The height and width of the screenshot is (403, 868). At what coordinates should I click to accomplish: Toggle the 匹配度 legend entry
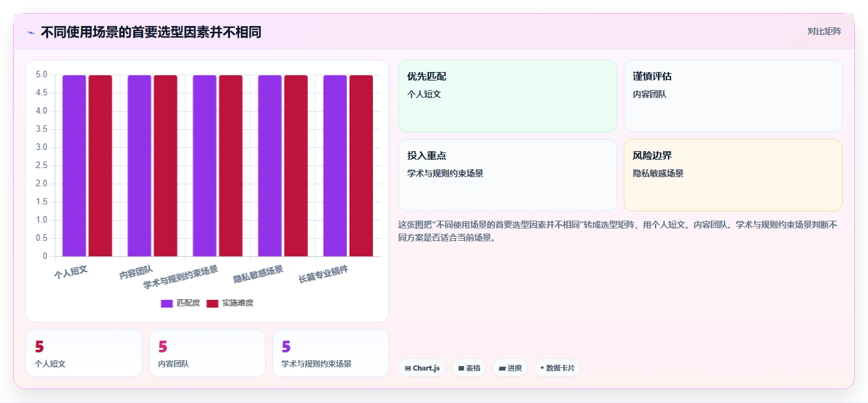pos(181,303)
